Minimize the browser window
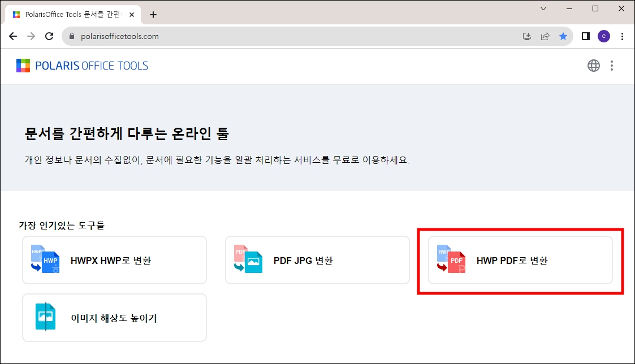The width and height of the screenshot is (635, 364). (x=569, y=8)
